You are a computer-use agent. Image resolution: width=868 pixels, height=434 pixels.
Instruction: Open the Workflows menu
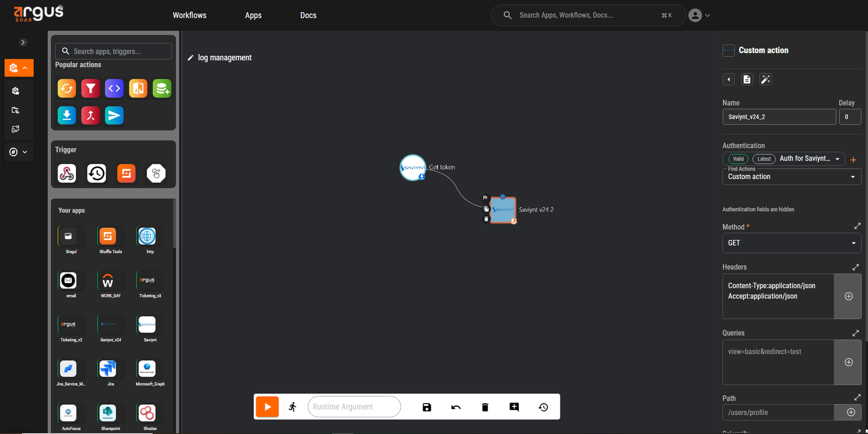click(189, 15)
